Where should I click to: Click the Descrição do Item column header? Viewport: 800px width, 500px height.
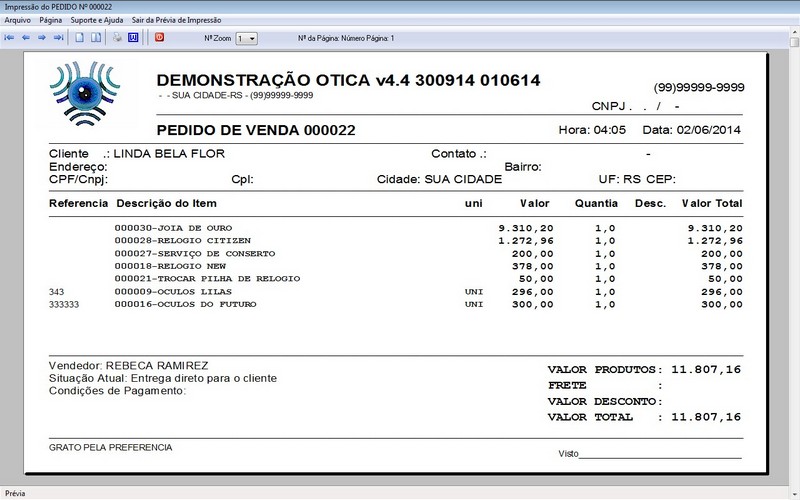click(x=166, y=203)
